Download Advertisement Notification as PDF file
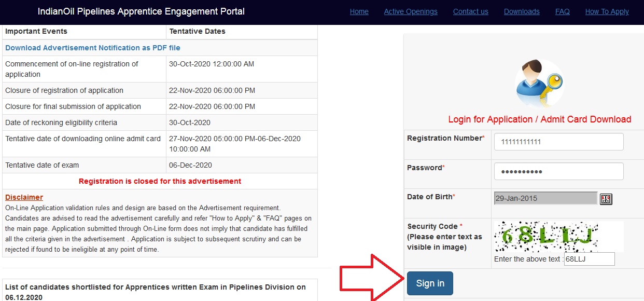644x301 pixels. point(93,48)
